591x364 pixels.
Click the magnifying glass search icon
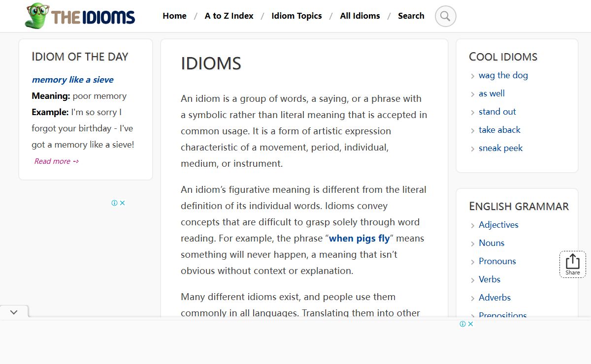445,16
